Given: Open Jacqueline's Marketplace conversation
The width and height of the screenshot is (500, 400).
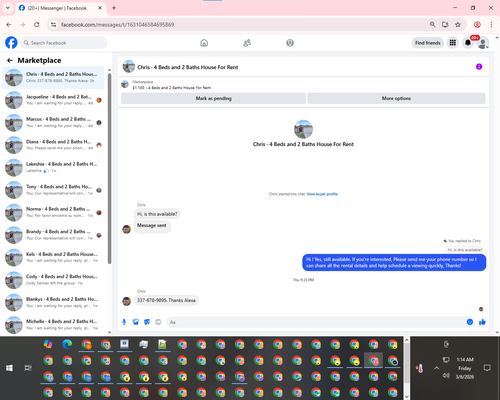Looking at the screenshot, I should point(53,100).
